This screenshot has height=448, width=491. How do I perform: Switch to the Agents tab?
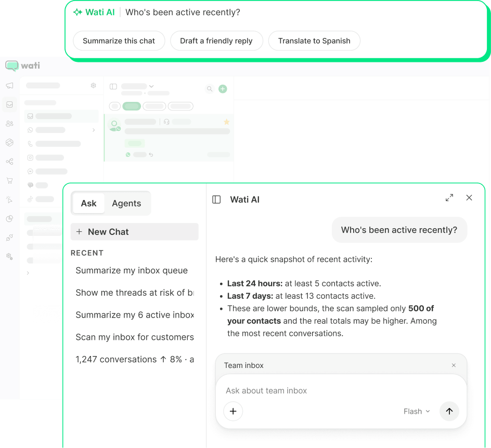pos(126,203)
